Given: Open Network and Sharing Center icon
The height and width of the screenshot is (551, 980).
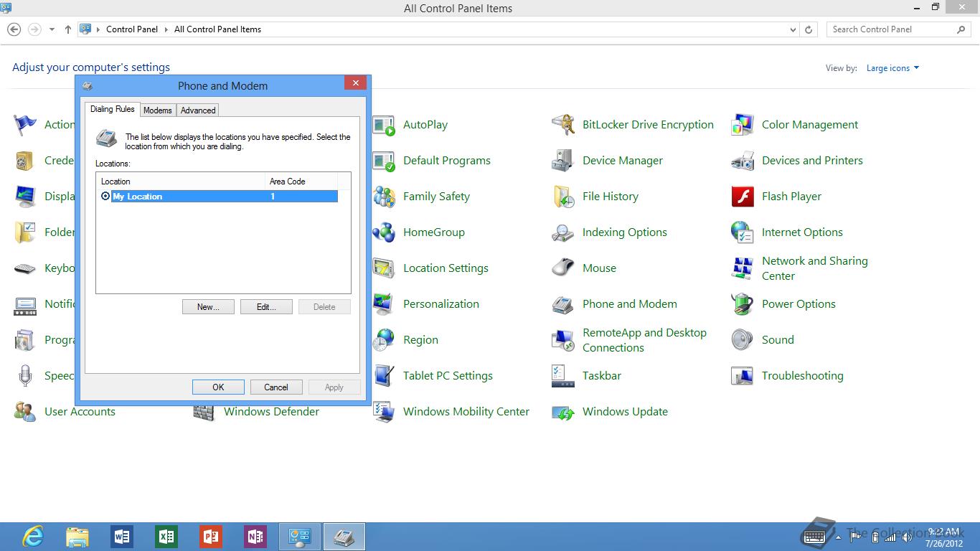Looking at the screenshot, I should pyautogui.click(x=743, y=268).
